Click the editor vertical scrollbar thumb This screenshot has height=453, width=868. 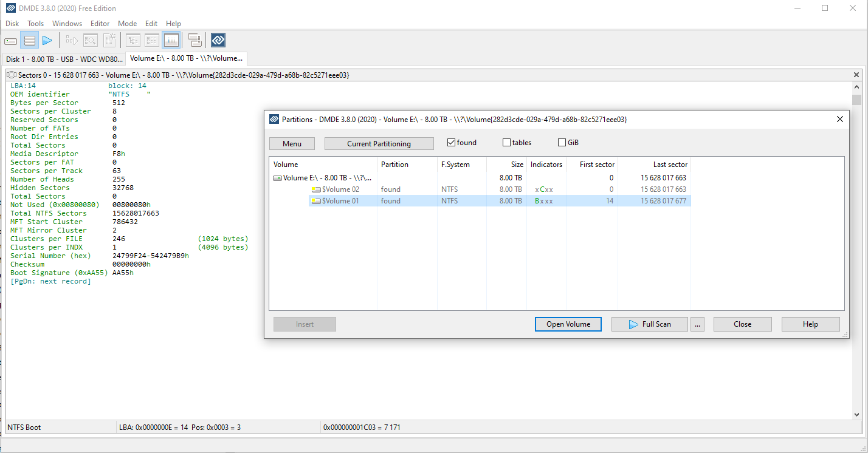856,100
